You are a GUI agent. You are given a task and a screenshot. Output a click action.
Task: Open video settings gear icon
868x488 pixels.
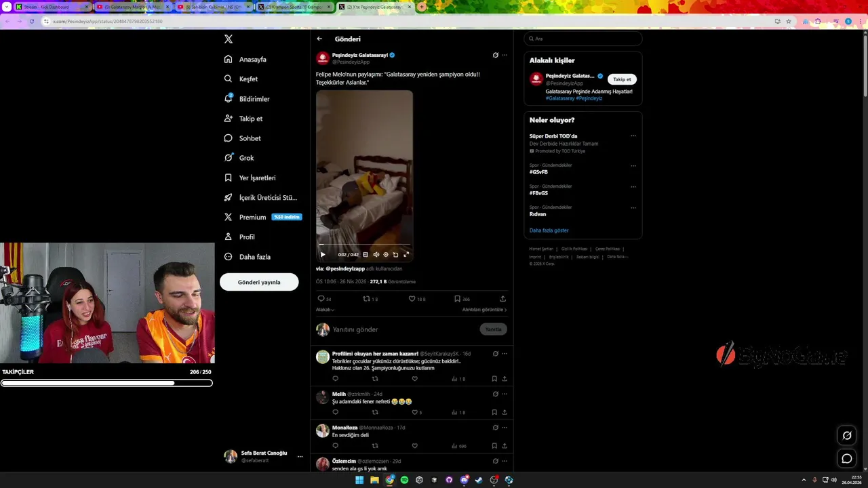click(386, 255)
